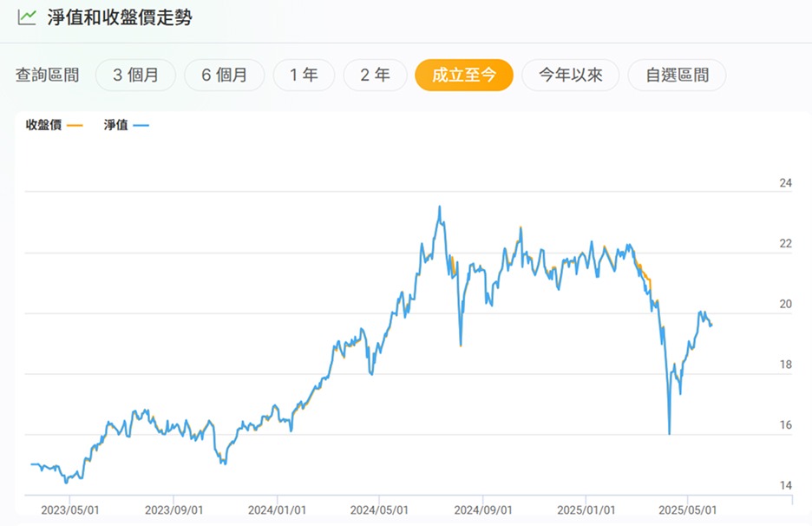Click the 22 y-axis value label
812x526 pixels.
pos(786,244)
